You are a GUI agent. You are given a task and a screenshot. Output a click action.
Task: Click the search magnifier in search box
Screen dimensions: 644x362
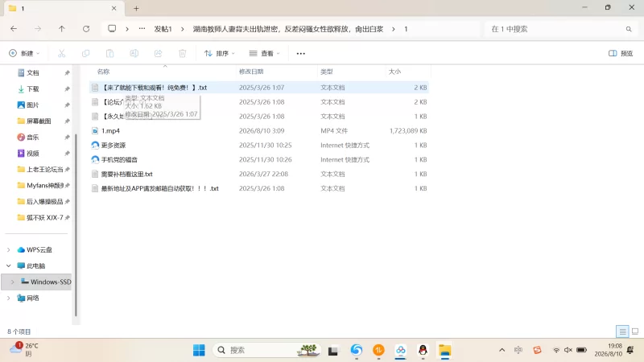[629, 29]
